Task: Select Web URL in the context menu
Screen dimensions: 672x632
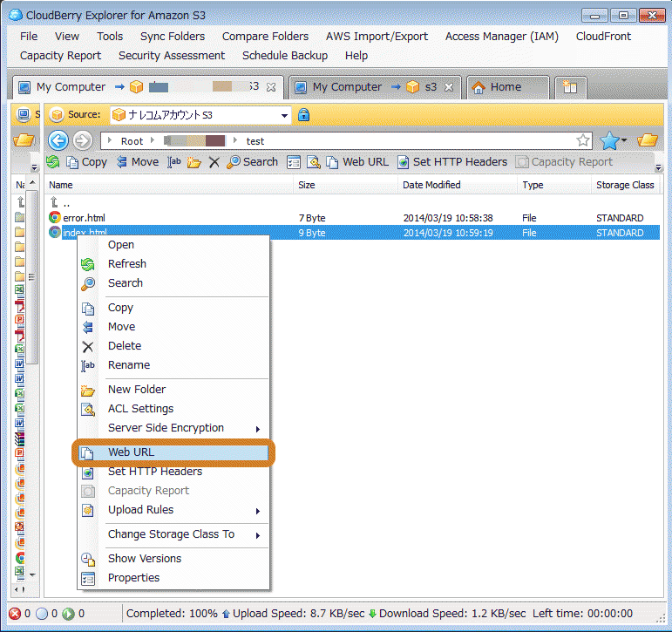Action: pyautogui.click(x=173, y=452)
